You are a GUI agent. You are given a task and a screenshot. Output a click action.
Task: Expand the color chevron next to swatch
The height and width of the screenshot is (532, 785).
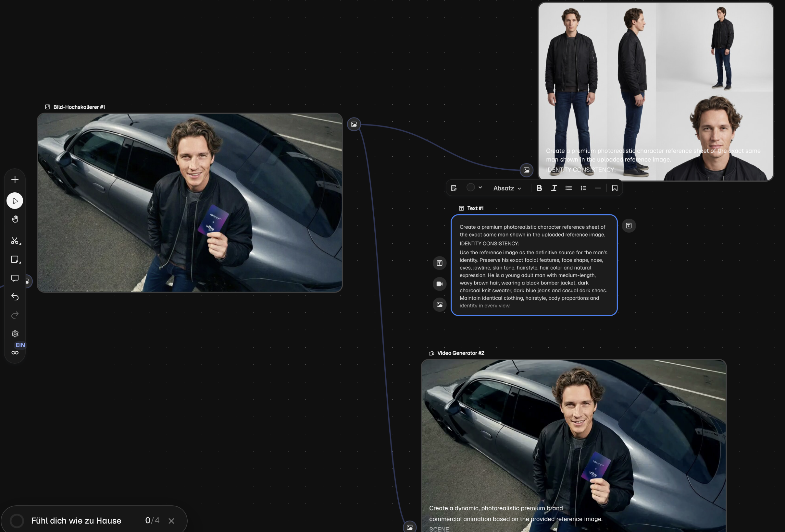(x=480, y=188)
